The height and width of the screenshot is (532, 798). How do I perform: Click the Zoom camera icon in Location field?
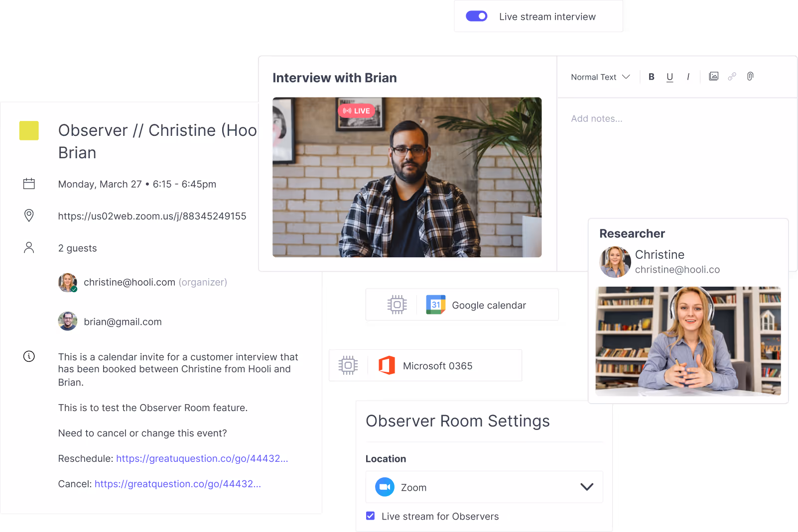385,487
